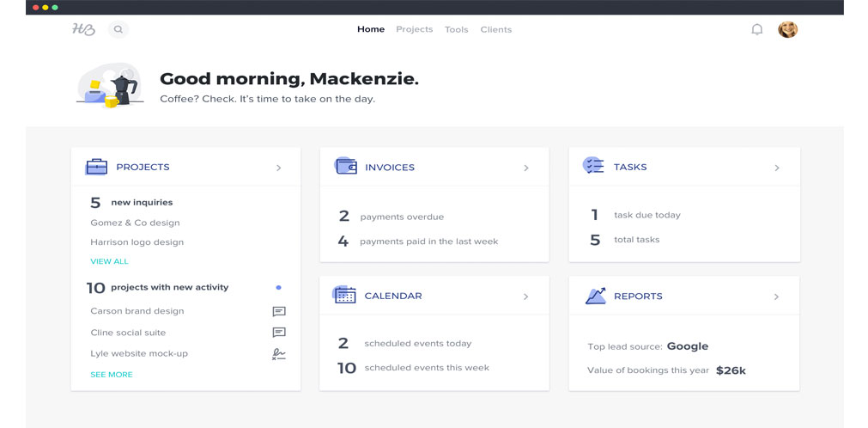868x428 pixels.
Task: Switch to the Tools menu item
Action: click(x=457, y=29)
